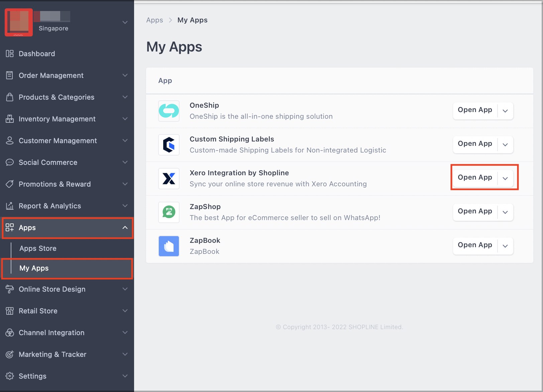The image size is (543, 392).
Task: Select the Custom Shipping Labels app icon
Action: click(x=169, y=145)
